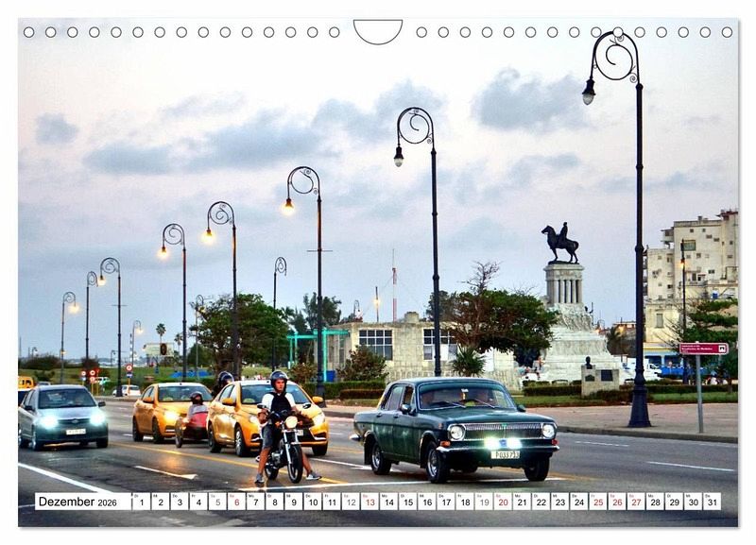Click the silver car on the left
Screen dimensions: 756x545
tap(62, 416)
